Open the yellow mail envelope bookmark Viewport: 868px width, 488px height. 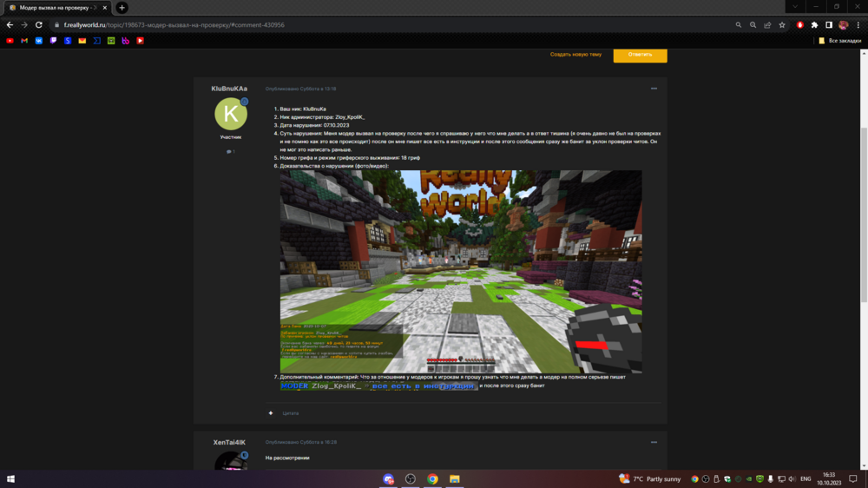(82, 41)
